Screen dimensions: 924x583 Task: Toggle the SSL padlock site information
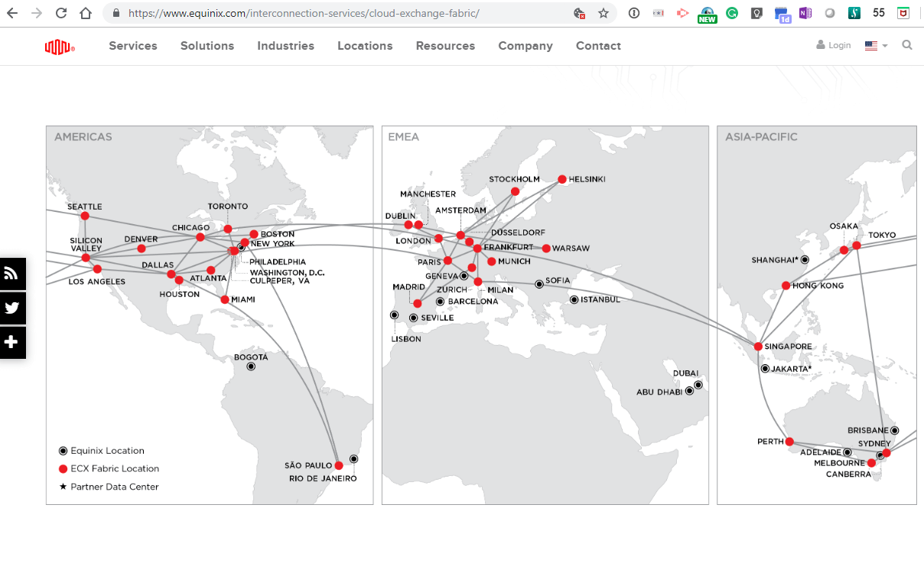[115, 13]
